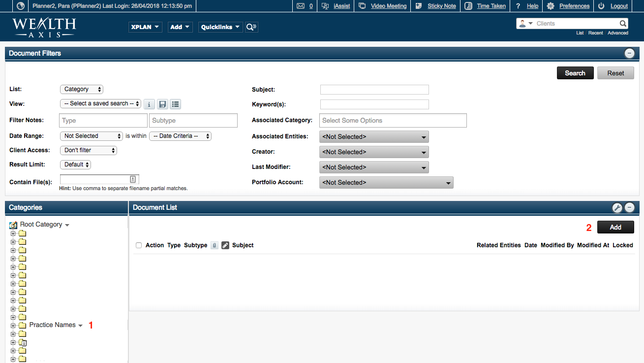Open the Result Limit dropdown

[x=75, y=165]
